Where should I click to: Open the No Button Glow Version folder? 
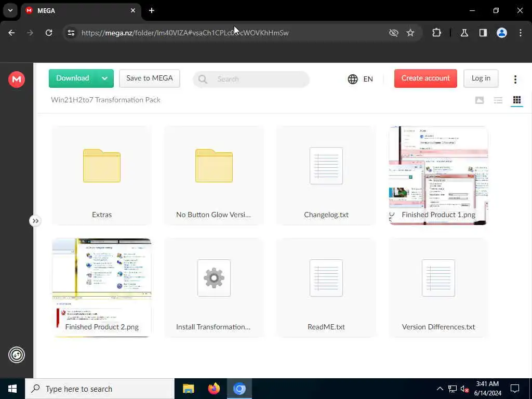214,176
